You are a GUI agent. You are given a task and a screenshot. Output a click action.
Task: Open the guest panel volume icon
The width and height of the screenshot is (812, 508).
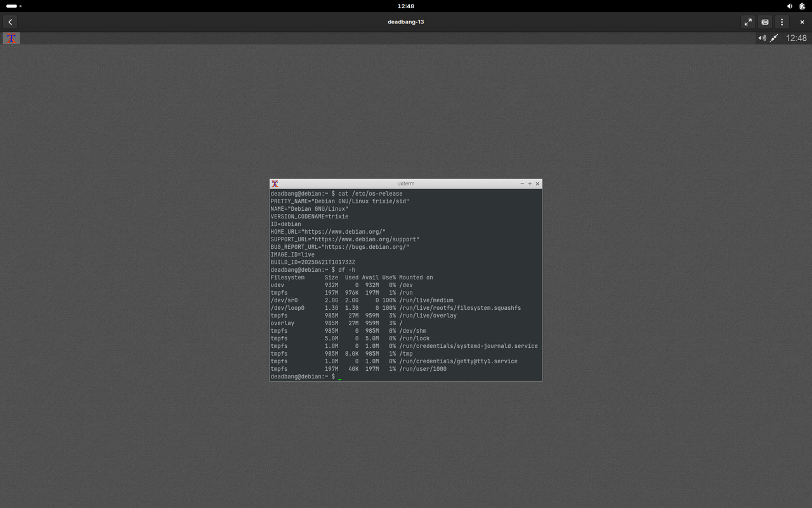[x=762, y=38]
